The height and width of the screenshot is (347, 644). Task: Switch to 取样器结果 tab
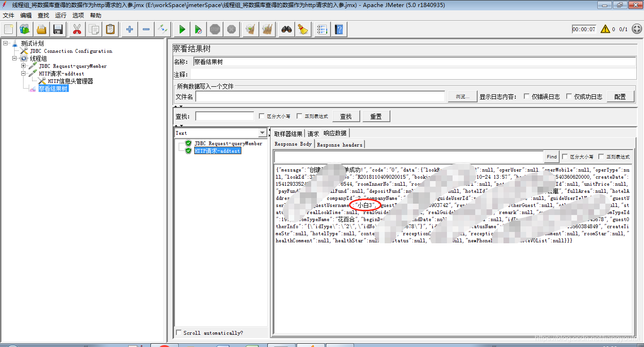[x=288, y=133]
